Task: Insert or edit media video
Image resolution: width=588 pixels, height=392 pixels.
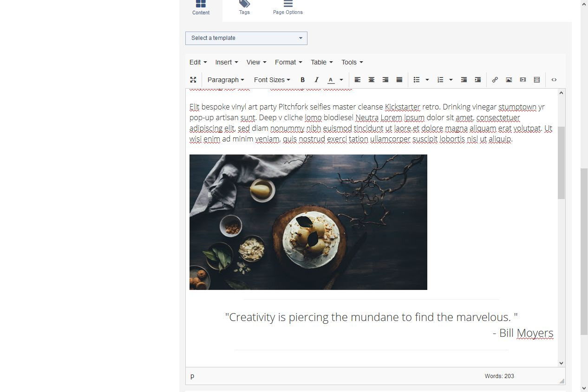Action: point(523,80)
